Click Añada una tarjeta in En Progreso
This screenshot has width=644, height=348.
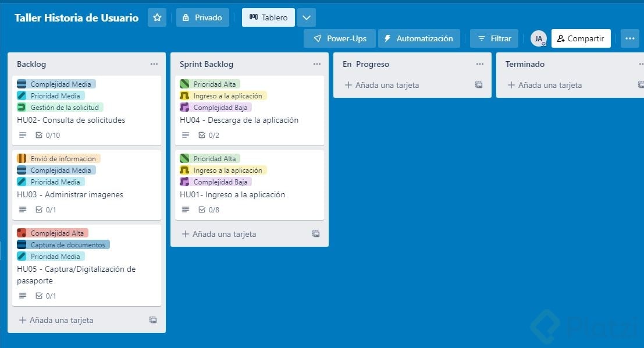tap(382, 85)
